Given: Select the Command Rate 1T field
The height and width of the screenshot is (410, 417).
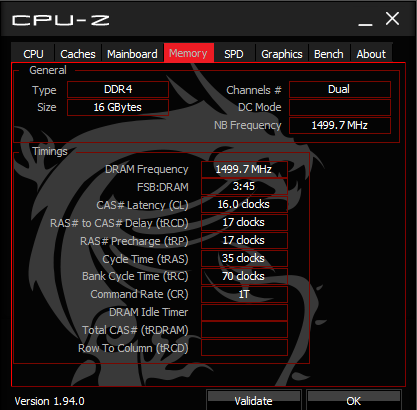Looking at the screenshot, I should coord(244,294).
